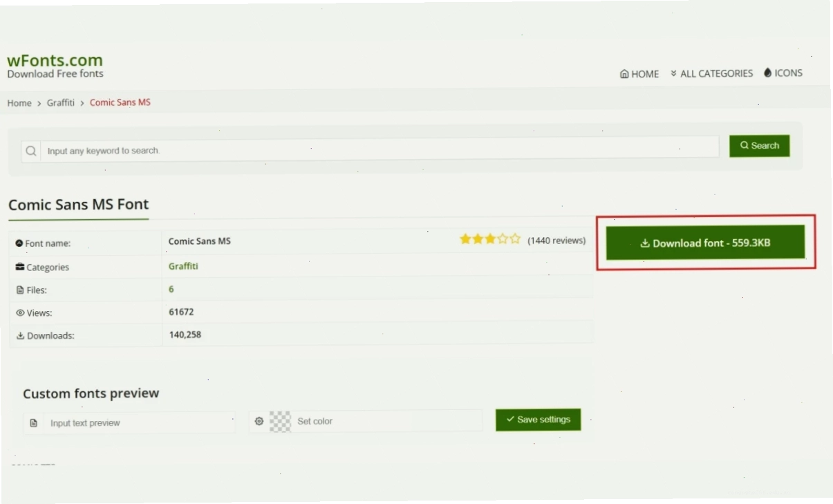The height and width of the screenshot is (504, 833).
Task: Click the document icon beside Files
Action: click(20, 290)
